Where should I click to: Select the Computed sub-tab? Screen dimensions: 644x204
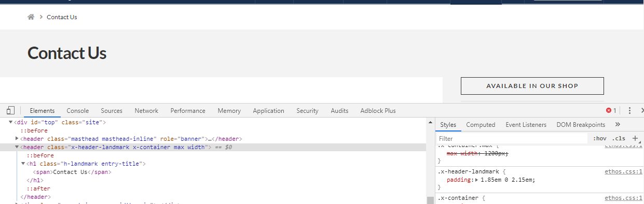481,125
